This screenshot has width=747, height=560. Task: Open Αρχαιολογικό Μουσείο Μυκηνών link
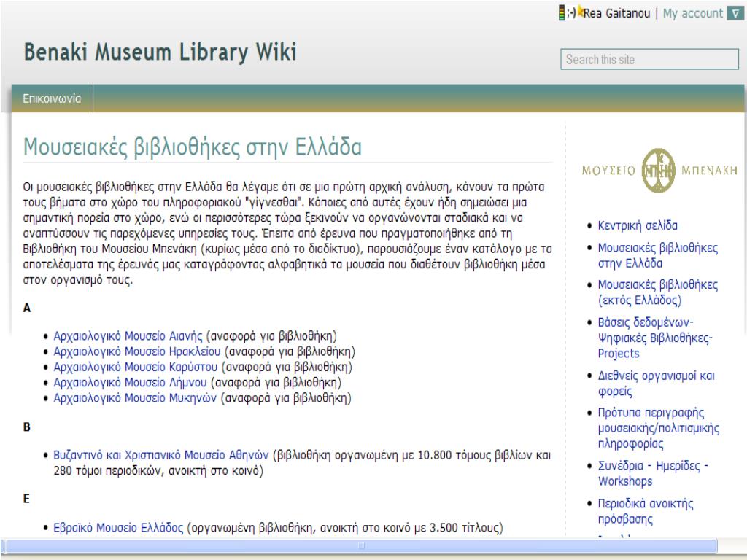tap(135, 397)
